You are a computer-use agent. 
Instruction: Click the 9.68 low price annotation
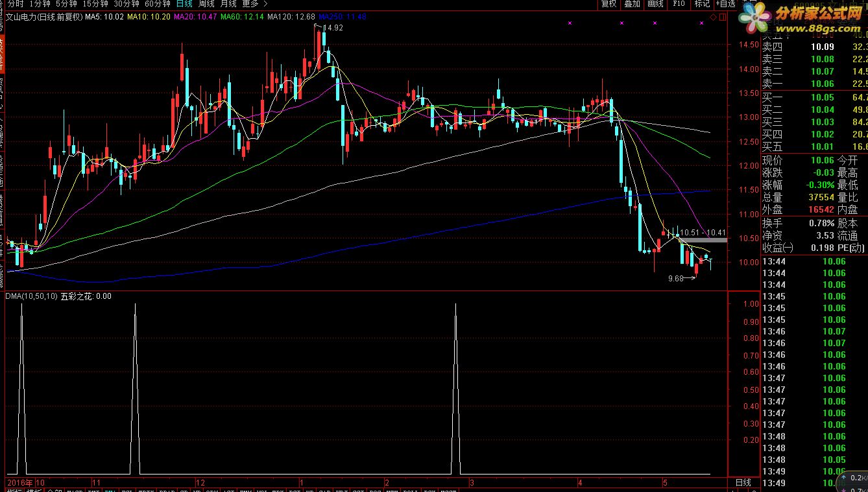pyautogui.click(x=675, y=279)
